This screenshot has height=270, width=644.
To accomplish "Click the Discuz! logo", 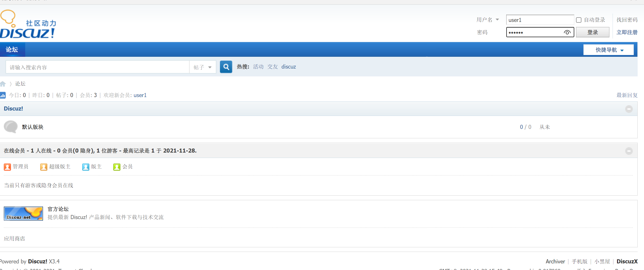I will click(x=28, y=24).
